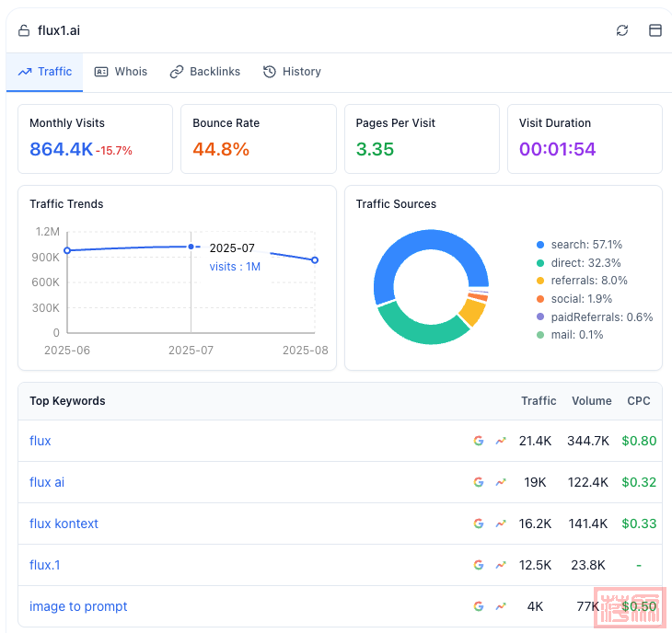
Task: Click the 2025-08 data point on chart
Action: click(315, 260)
